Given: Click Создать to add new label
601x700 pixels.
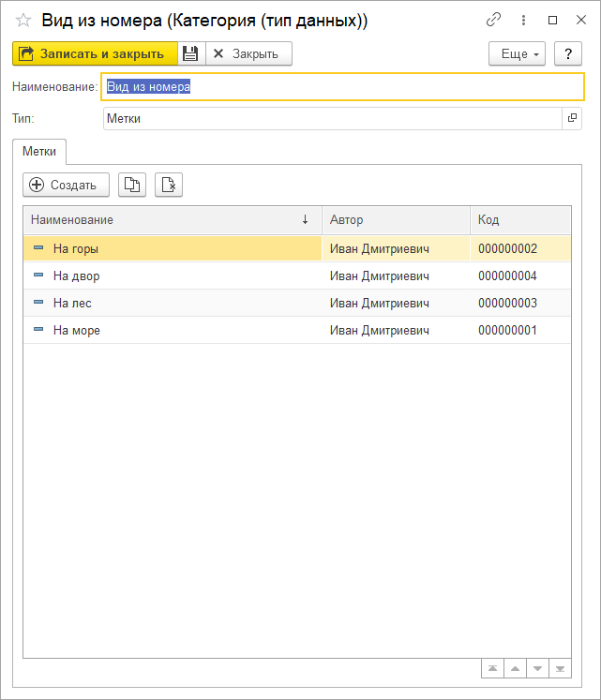Looking at the screenshot, I should [66, 185].
